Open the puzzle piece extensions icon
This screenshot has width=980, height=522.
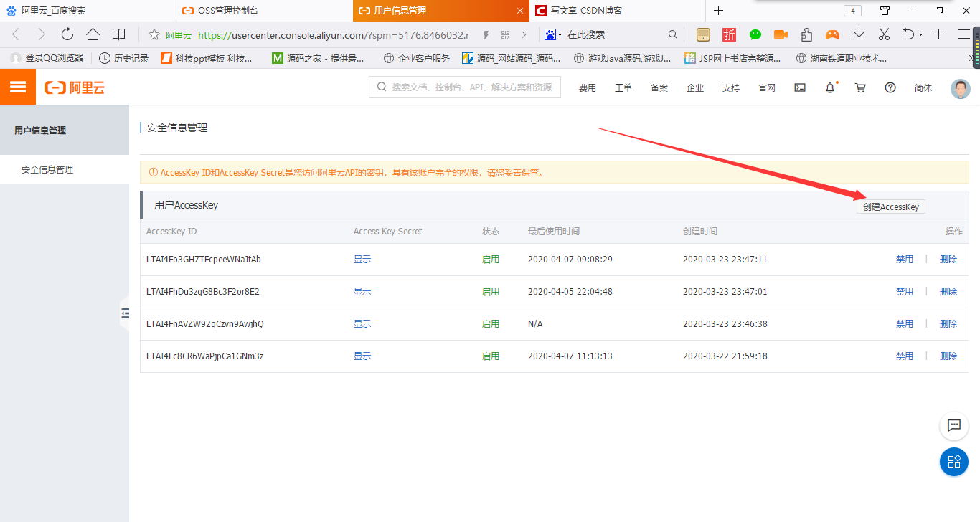coord(806,34)
